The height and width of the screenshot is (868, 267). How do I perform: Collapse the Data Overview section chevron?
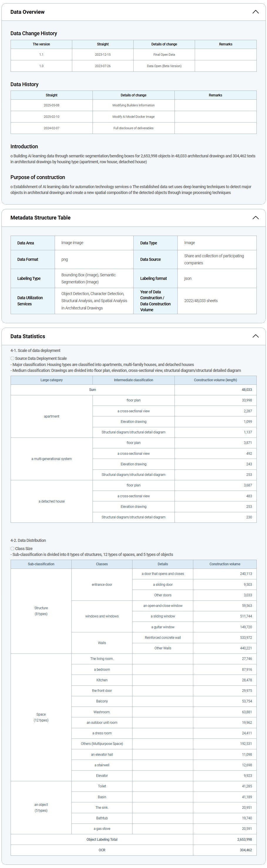pyautogui.click(x=256, y=12)
